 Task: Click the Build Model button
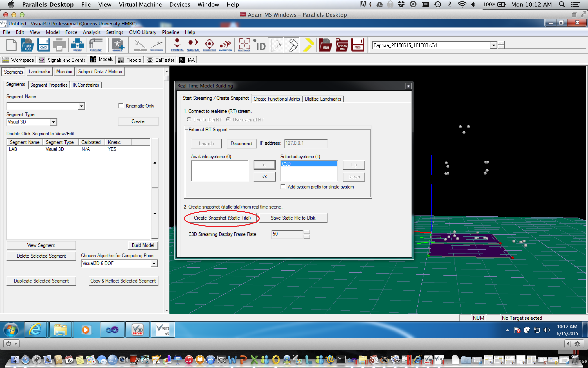(x=143, y=245)
